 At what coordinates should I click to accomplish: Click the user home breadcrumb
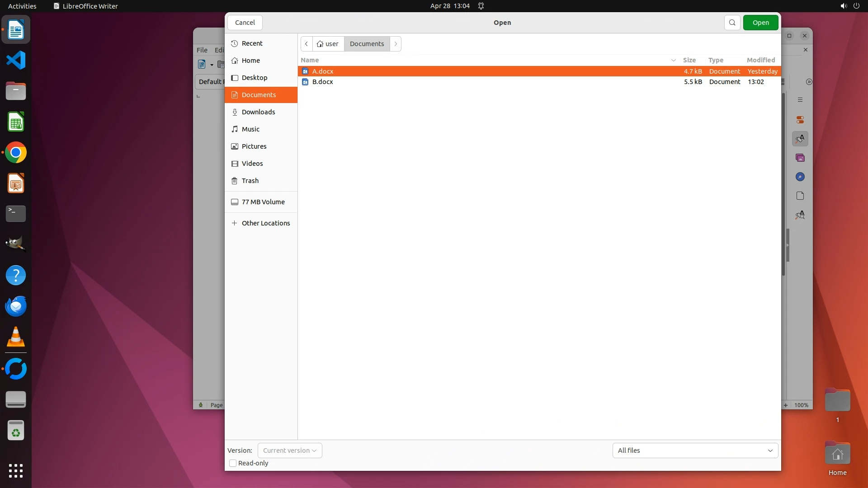pos(328,44)
